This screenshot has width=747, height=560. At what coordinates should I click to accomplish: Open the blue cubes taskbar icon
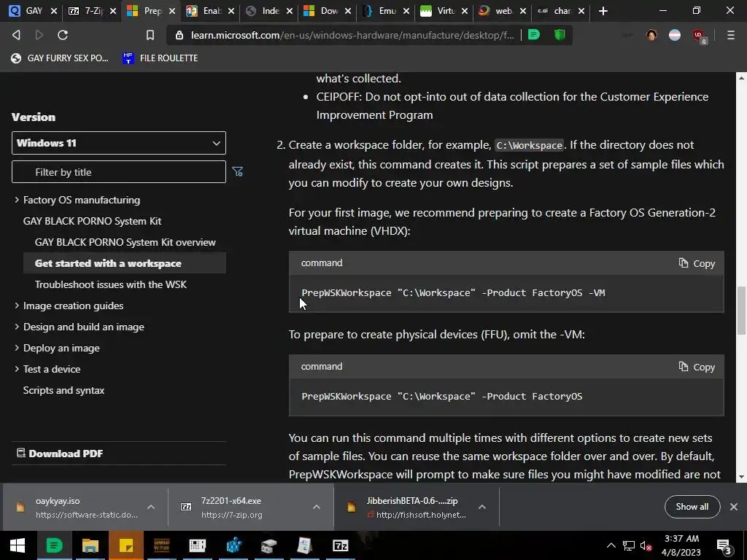click(x=233, y=545)
